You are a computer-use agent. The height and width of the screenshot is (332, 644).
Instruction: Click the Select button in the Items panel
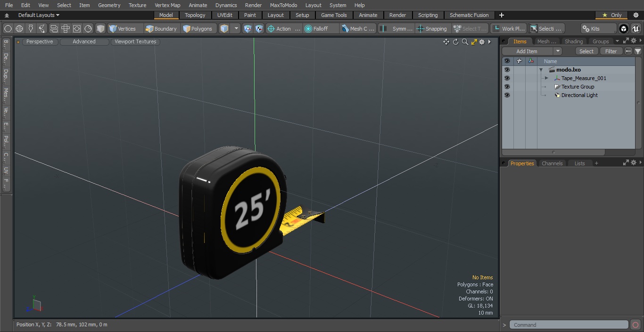586,51
